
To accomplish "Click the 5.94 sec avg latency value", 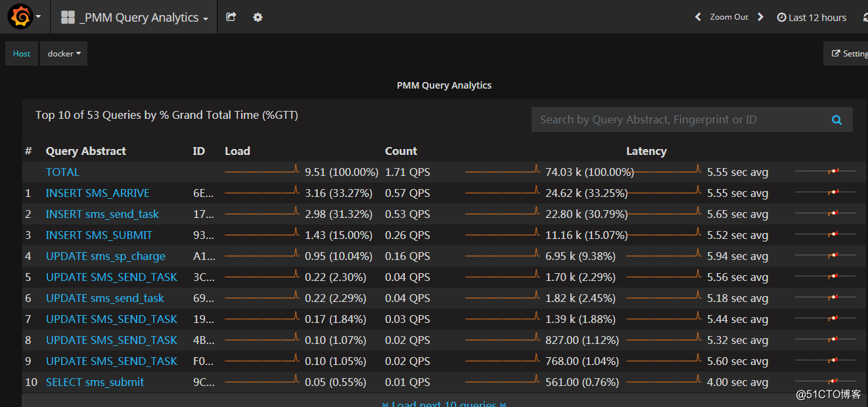I will 737,256.
